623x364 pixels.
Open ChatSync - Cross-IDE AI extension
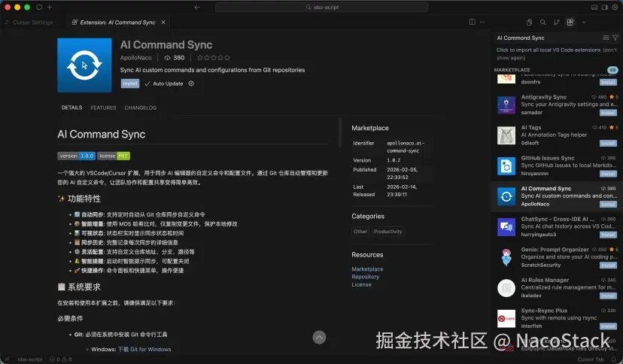556,226
